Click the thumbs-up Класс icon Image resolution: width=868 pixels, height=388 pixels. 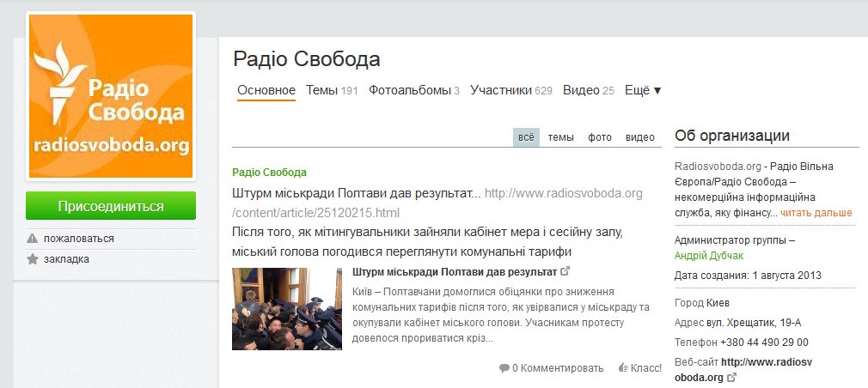point(623,367)
